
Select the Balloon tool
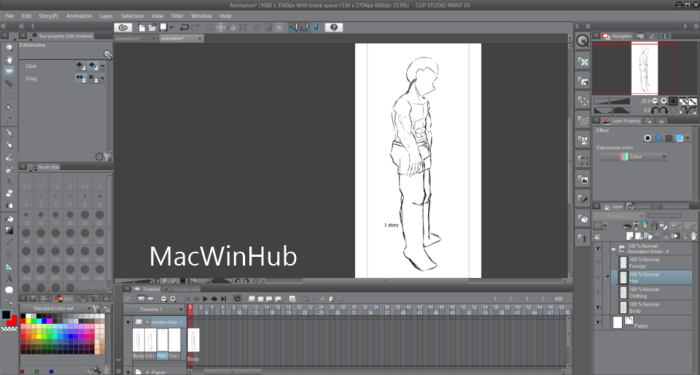click(9, 291)
